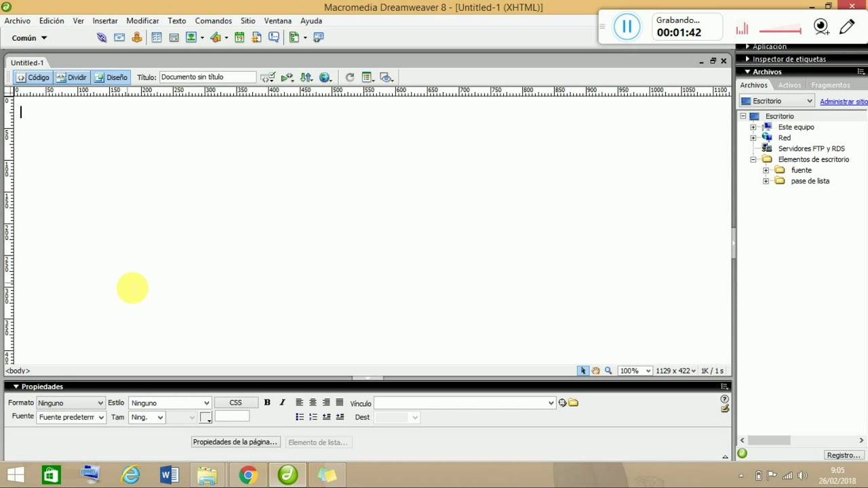Preview in browser globe icon
This screenshot has width=868, height=488.
point(325,77)
